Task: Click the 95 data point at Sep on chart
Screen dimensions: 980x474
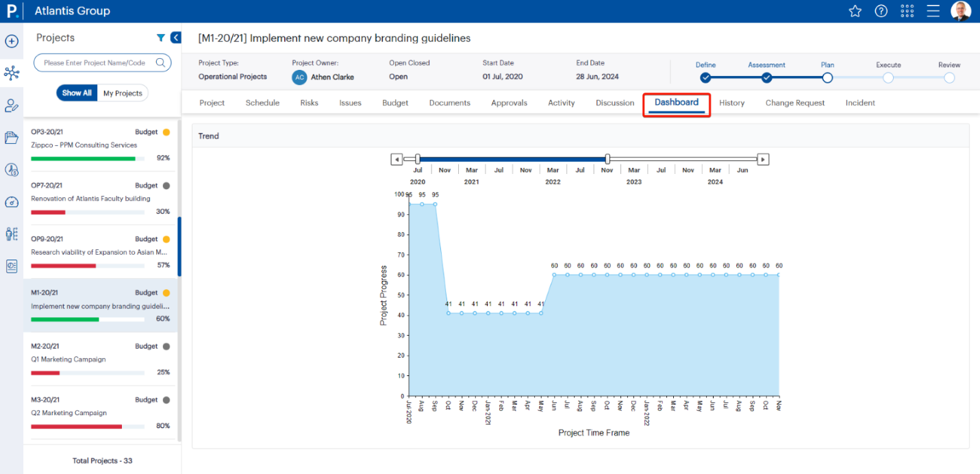Action: (x=435, y=203)
